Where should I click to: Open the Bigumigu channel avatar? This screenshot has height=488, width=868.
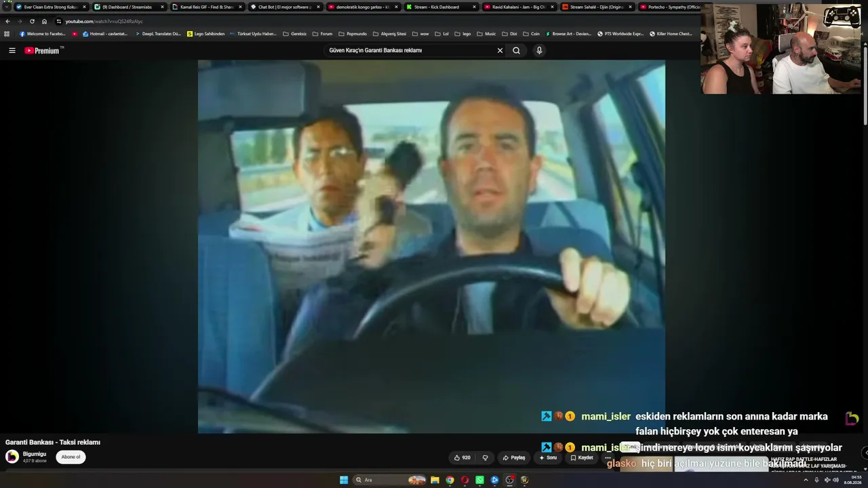click(x=12, y=457)
